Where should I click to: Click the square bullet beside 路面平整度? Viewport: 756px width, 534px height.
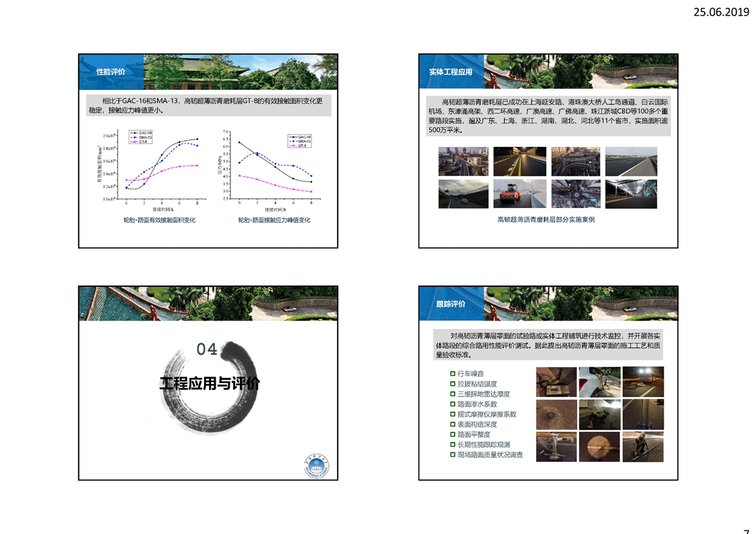453,434
